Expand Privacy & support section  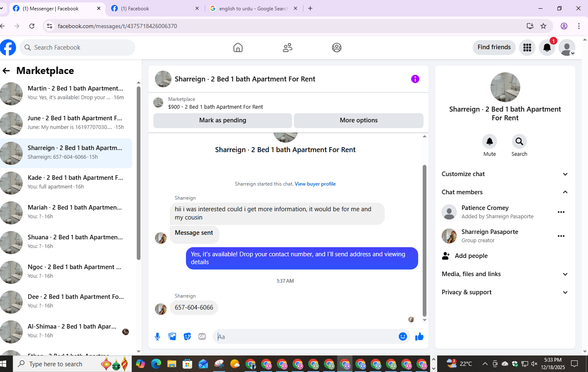coord(505,292)
